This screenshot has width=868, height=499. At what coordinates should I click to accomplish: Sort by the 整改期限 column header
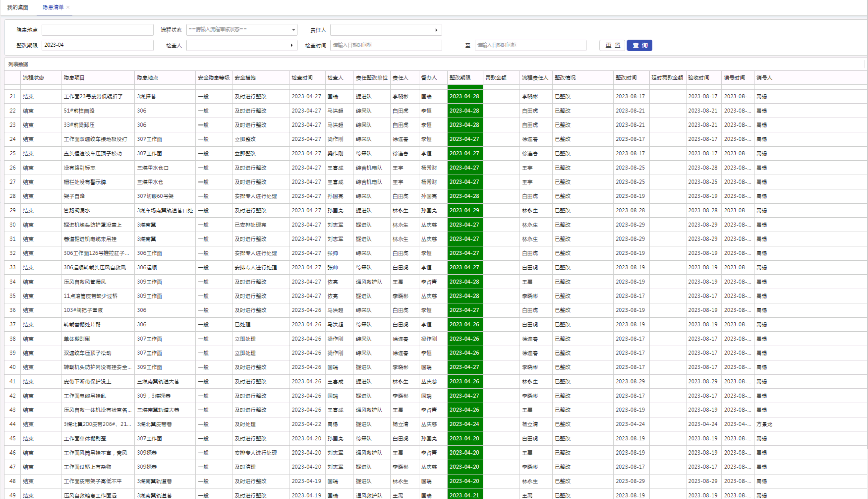tap(460, 78)
